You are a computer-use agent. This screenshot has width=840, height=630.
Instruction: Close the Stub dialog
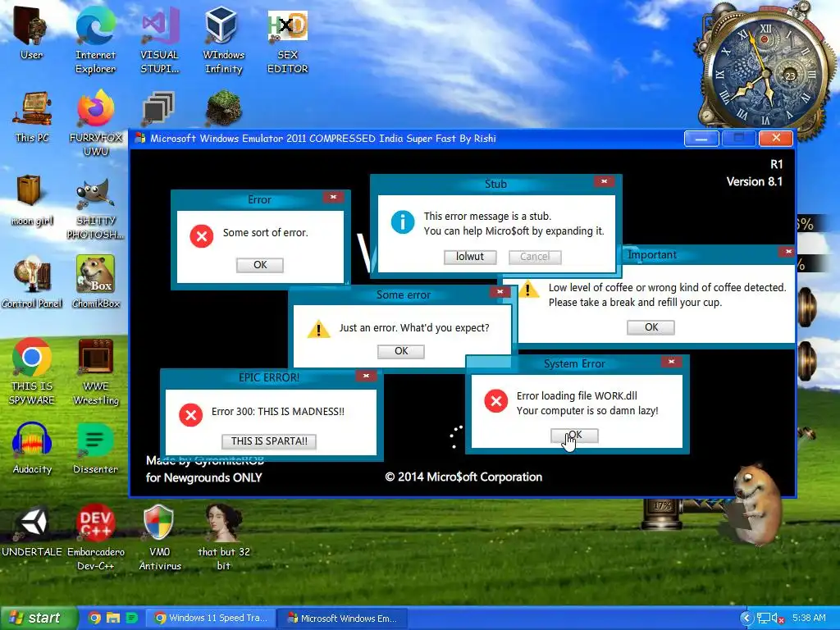(605, 181)
